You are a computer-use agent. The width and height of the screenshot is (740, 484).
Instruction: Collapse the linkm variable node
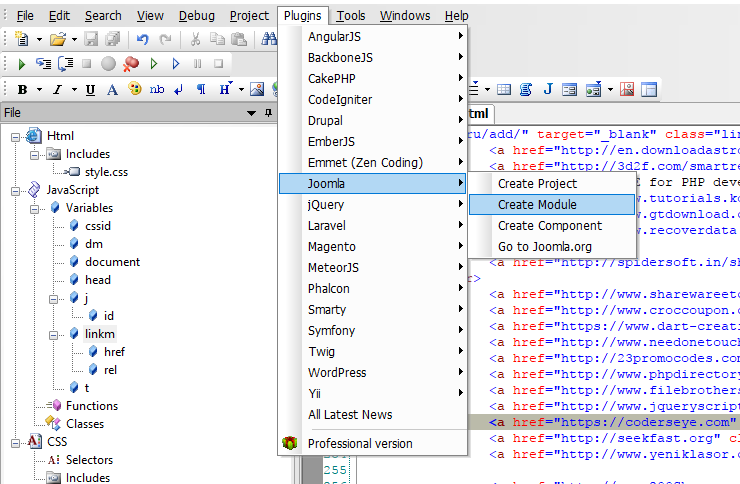(x=54, y=334)
